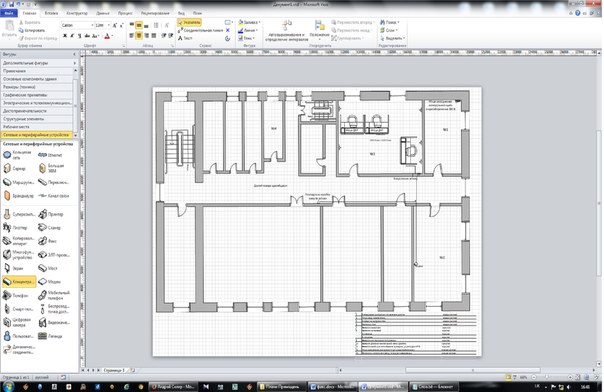Toggle the middle vertical alignment button

tap(139, 25)
